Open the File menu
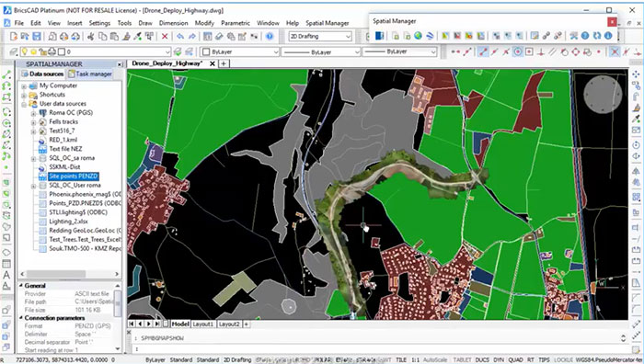644x364 pixels. (x=19, y=23)
